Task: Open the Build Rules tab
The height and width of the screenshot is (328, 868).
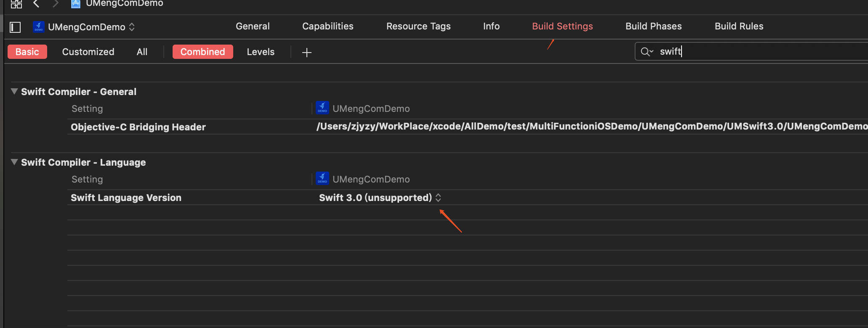Action: pos(739,26)
